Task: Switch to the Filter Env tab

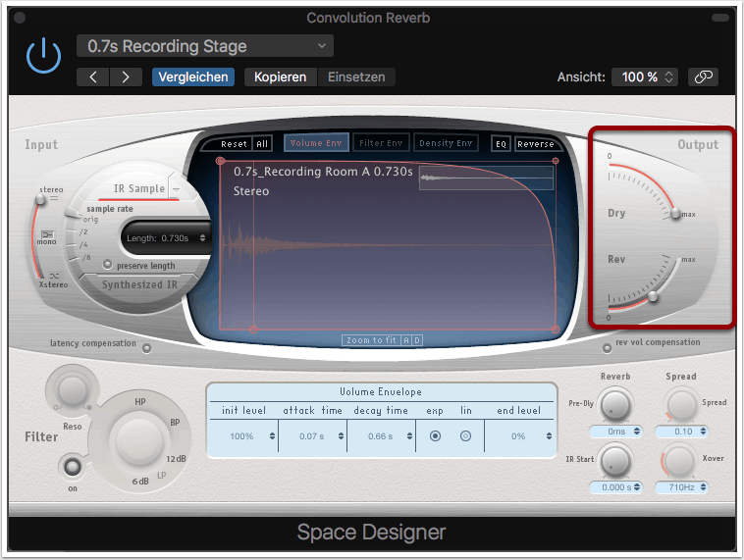Action: [380, 143]
